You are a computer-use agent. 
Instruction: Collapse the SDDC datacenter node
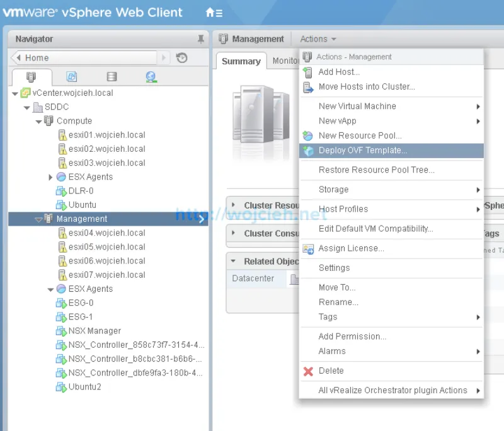(x=25, y=107)
